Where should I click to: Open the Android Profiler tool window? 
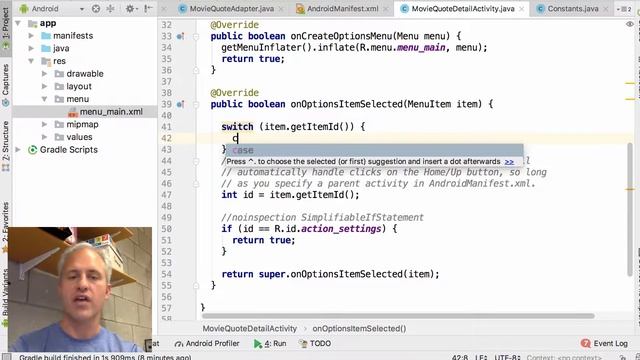coord(207,344)
